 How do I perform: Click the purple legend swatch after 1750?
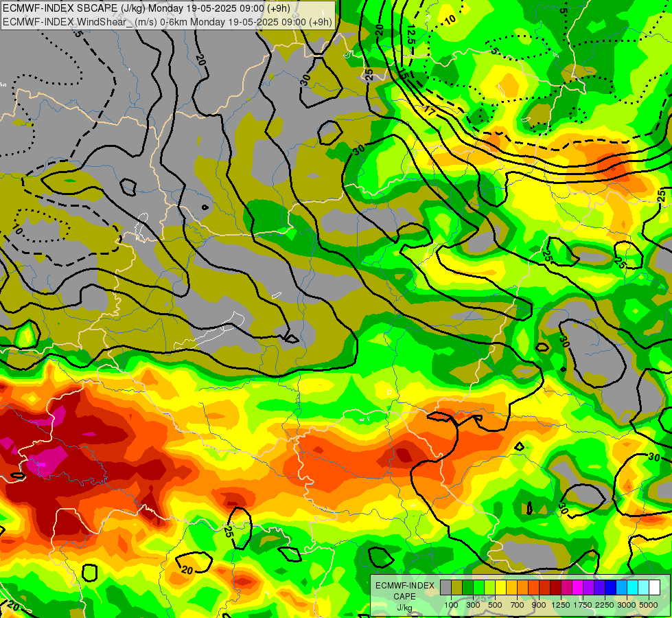tap(588, 587)
